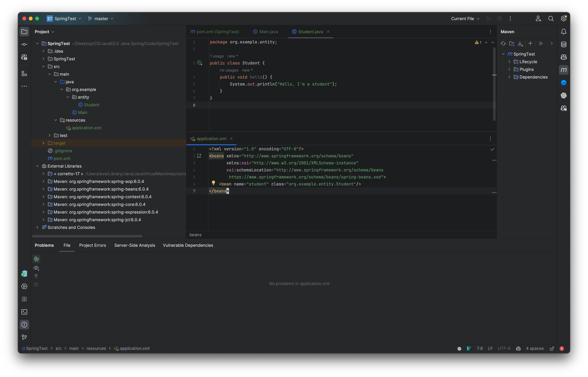Expand the .idea folder

43,51
